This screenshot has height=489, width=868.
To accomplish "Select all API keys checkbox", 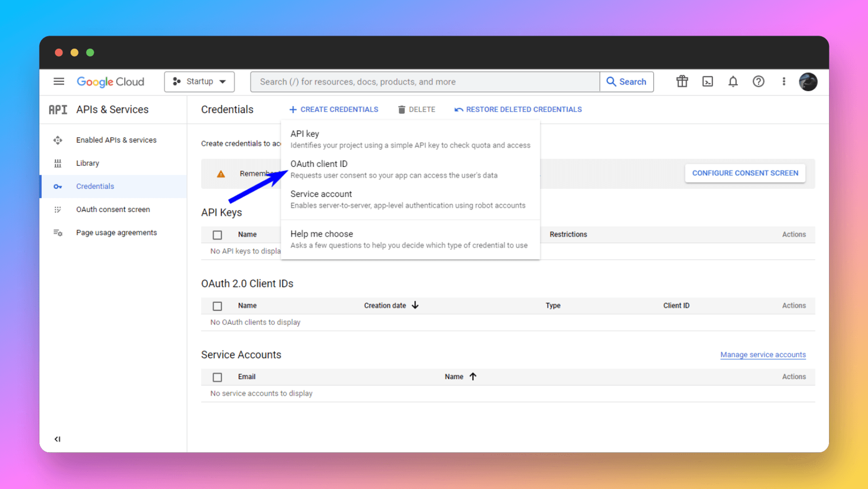I will pos(217,235).
